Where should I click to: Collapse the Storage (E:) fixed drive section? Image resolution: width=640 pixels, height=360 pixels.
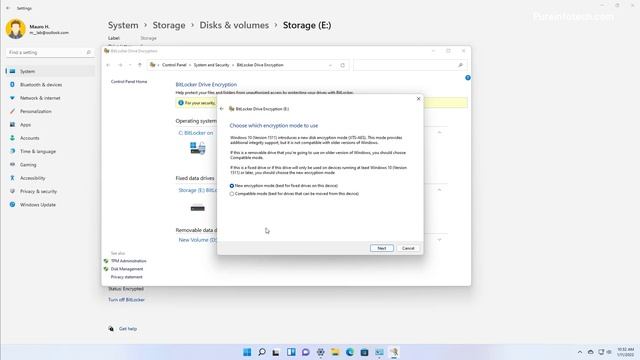(x=440, y=190)
